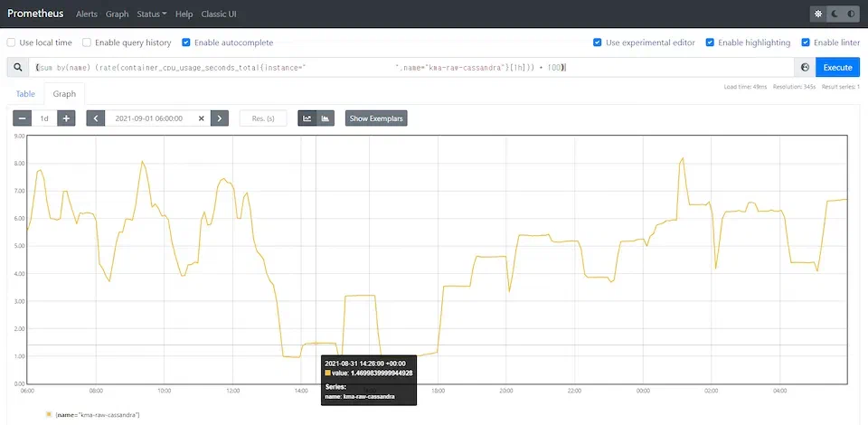The width and height of the screenshot is (868, 425).
Task: Show unstacked line graph icon
Action: coord(307,118)
